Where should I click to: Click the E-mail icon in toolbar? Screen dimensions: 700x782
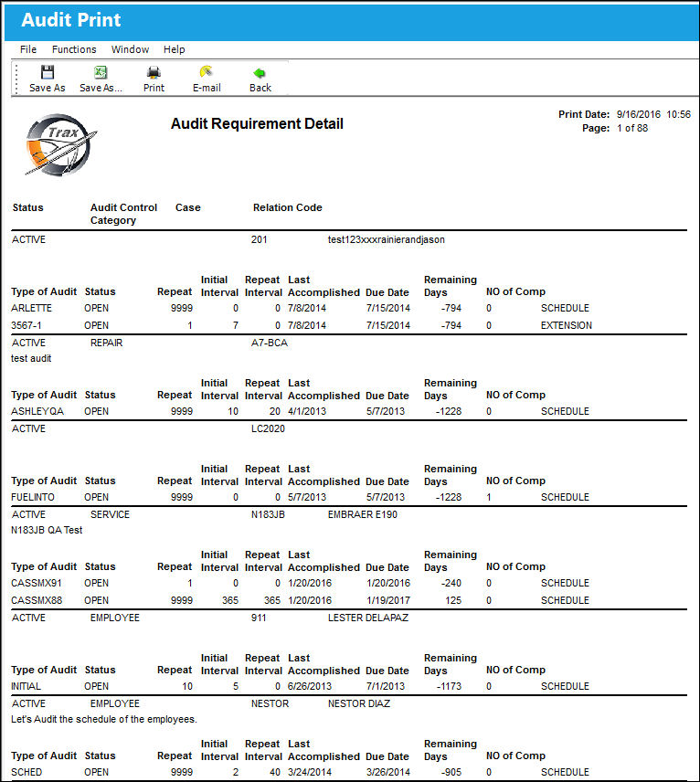(206, 72)
